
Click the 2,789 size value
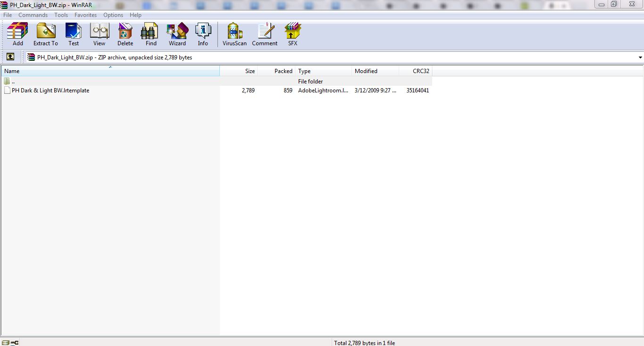tap(248, 91)
